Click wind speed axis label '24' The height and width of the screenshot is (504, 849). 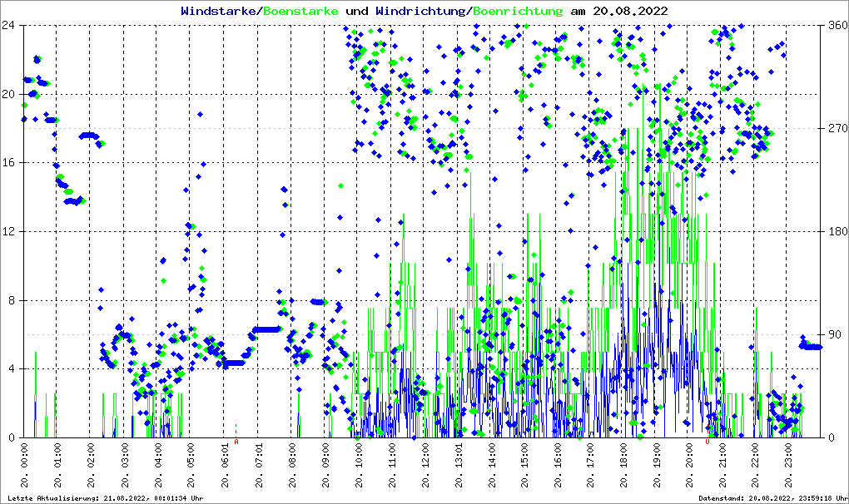8,25
